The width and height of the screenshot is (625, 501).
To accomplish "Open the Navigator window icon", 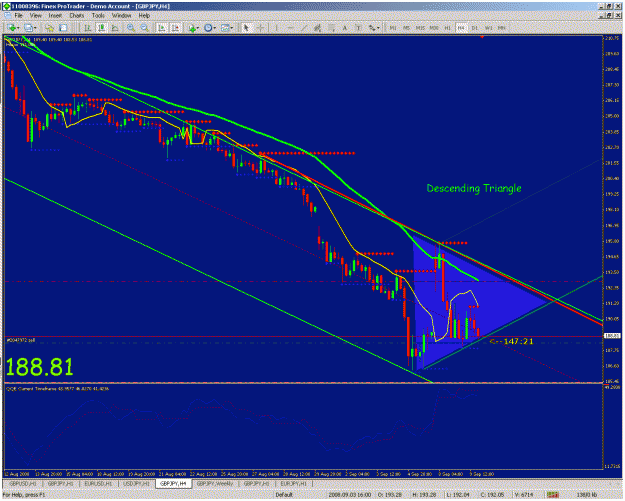I will click(x=63, y=28).
